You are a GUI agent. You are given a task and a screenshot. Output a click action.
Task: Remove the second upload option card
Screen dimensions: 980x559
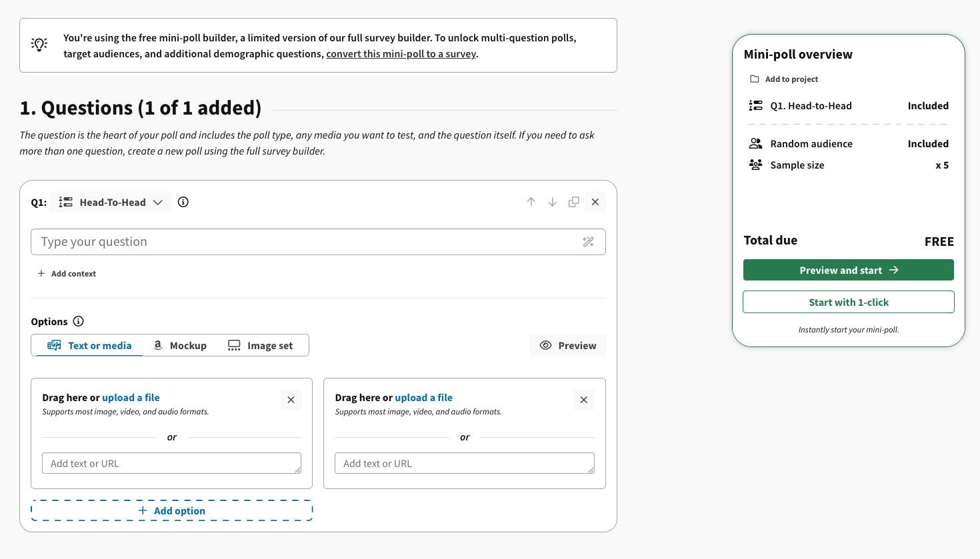pyautogui.click(x=584, y=400)
